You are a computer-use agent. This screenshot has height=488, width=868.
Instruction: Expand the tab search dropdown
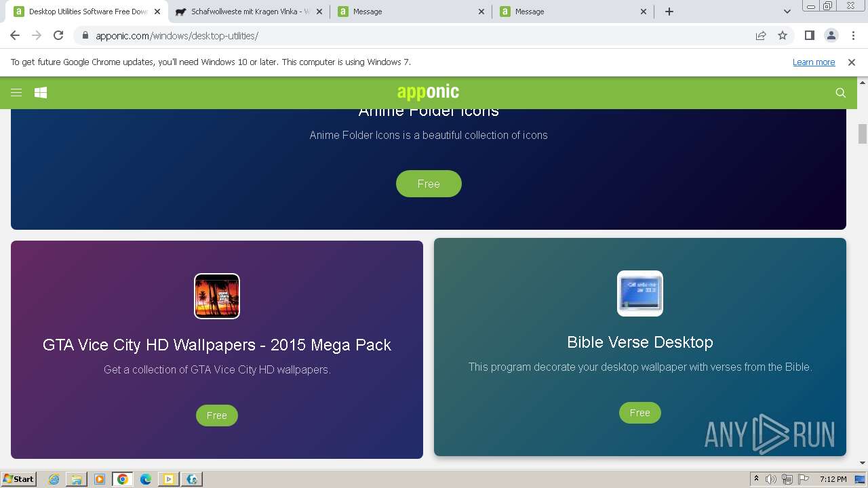(x=787, y=12)
